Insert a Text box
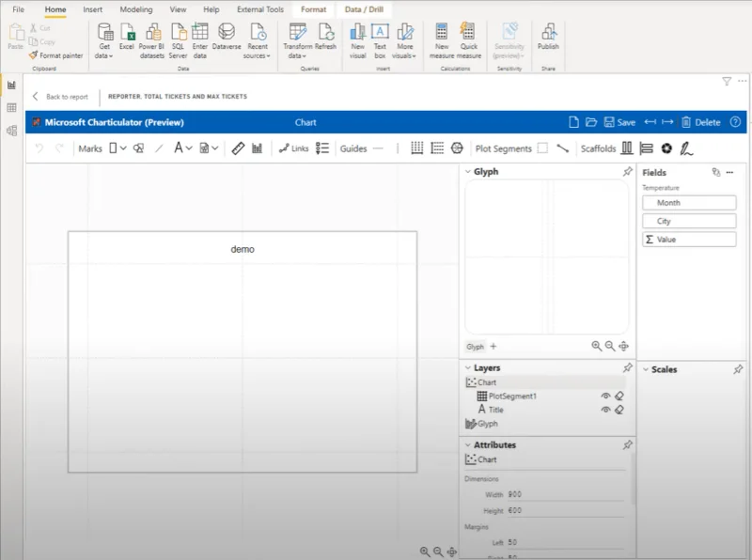Viewport: 752px width, 560px height. tap(380, 41)
